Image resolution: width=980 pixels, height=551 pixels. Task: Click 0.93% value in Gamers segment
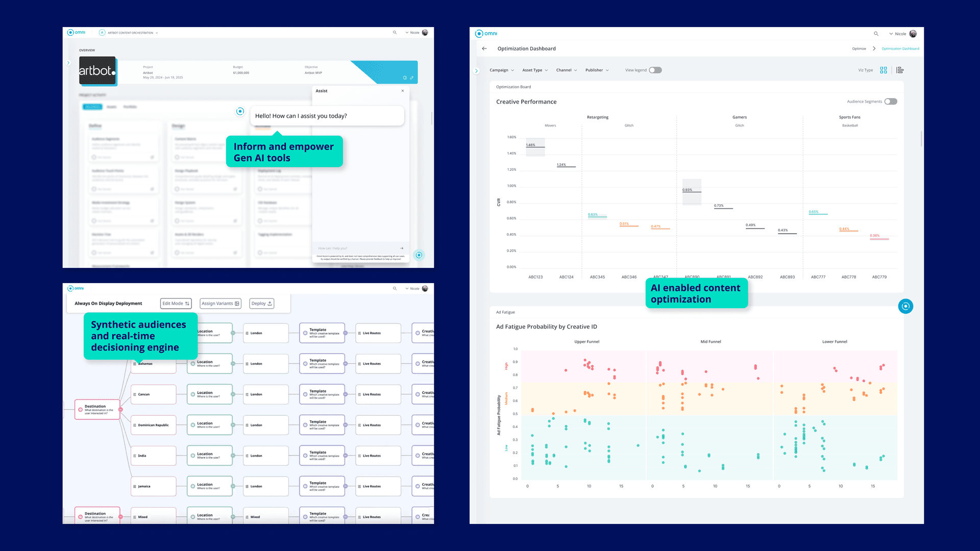pyautogui.click(x=688, y=190)
